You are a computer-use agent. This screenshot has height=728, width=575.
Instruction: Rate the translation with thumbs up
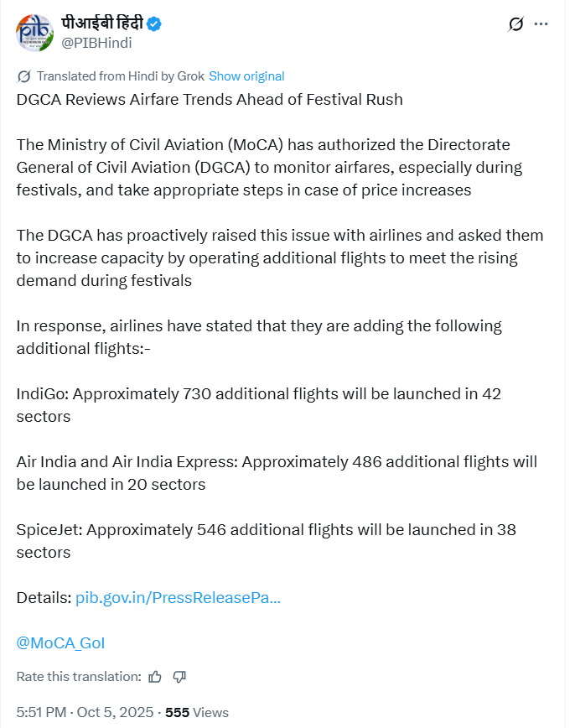point(155,676)
